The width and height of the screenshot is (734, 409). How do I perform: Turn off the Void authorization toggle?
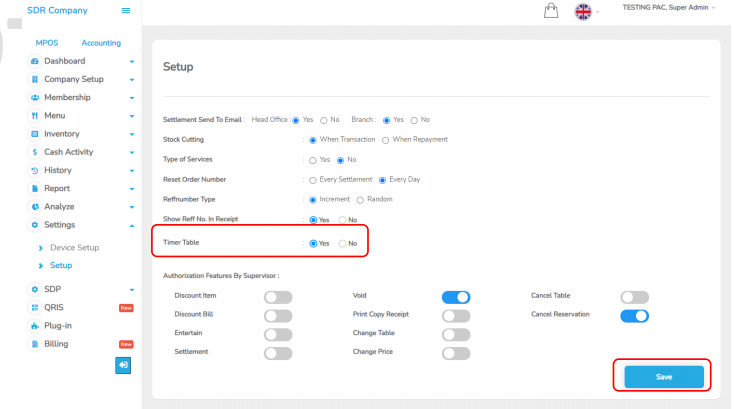pos(456,297)
